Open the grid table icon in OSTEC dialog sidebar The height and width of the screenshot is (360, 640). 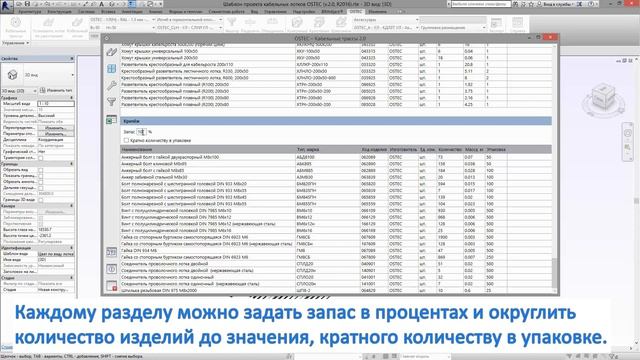(x=111, y=69)
